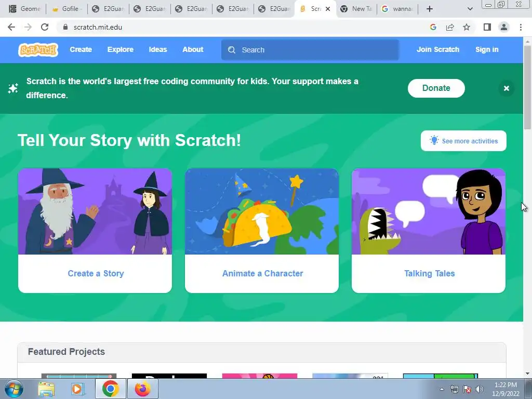Viewport: 532px width, 399px height.
Task: Open the About page
Action: 193,49
